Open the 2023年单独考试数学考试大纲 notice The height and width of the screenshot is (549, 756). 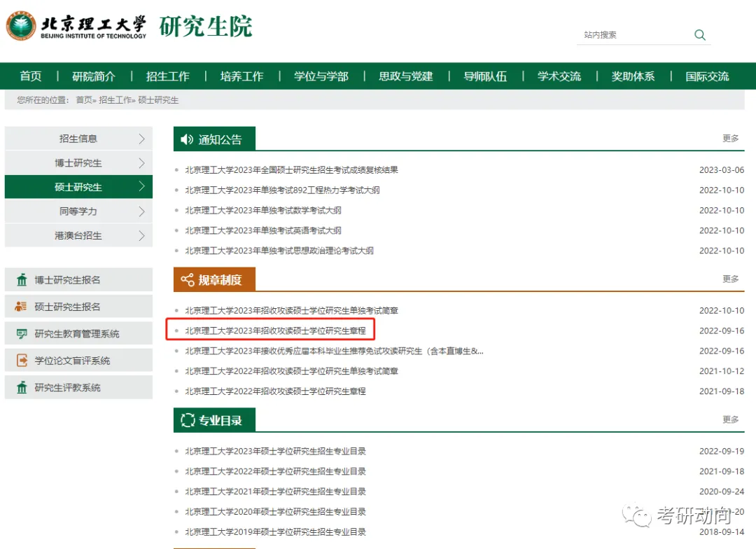[263, 210]
